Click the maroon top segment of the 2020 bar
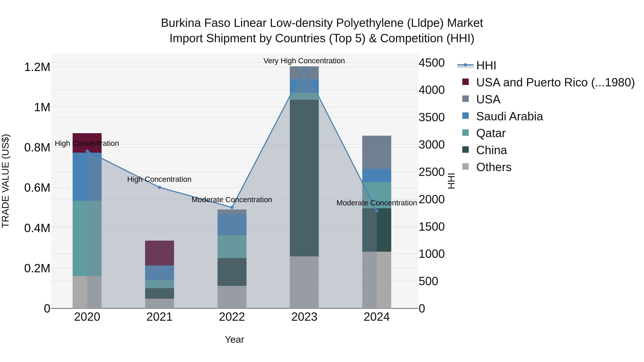Image resolution: width=644 pixels, height=362 pixels. coord(87,143)
